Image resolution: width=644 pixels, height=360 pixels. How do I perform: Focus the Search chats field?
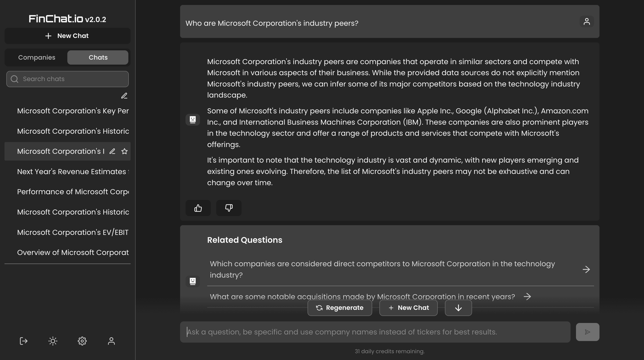(68, 79)
